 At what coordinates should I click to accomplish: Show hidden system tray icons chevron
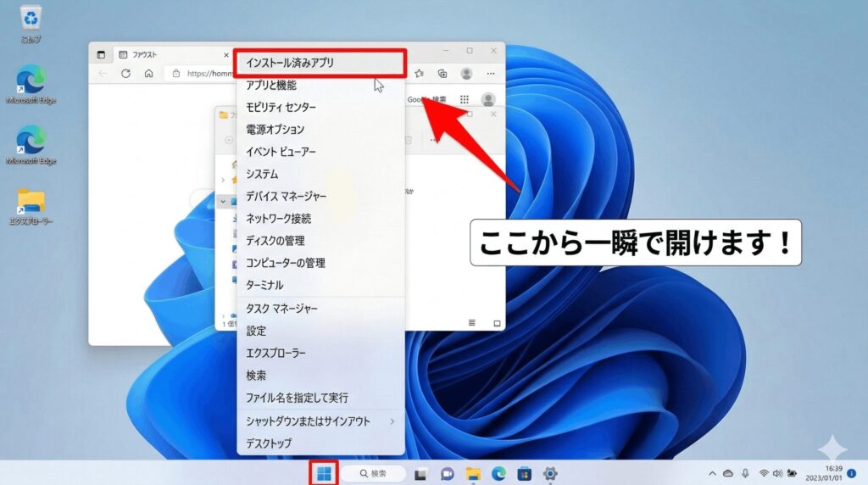[x=711, y=473]
